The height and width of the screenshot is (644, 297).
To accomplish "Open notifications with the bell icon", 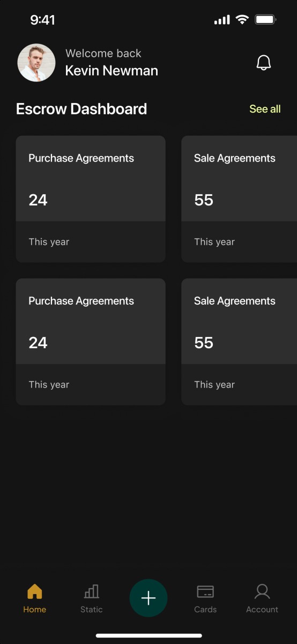I will [x=264, y=63].
